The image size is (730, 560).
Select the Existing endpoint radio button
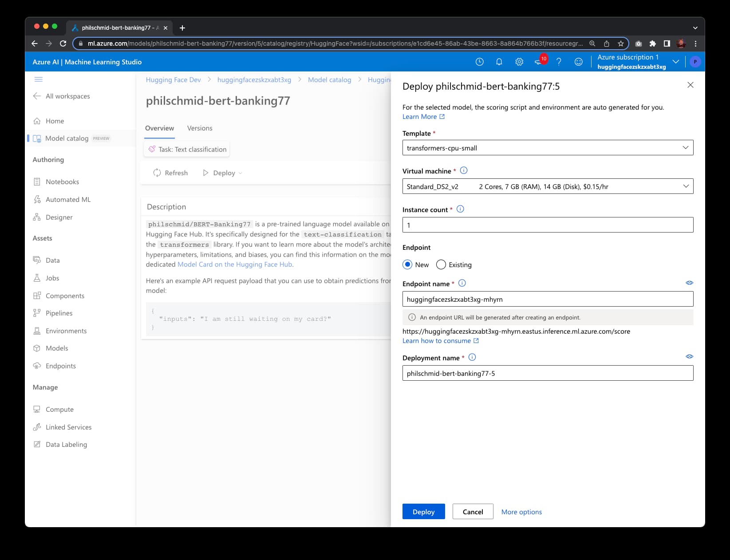point(441,264)
